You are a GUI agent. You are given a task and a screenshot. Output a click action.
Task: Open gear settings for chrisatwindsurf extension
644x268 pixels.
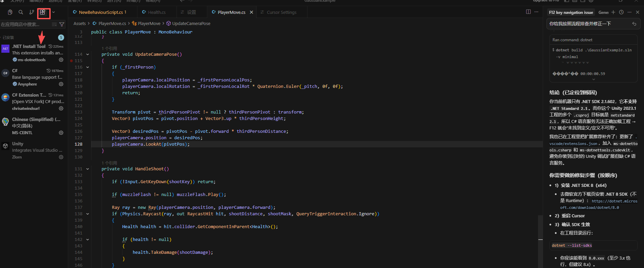[x=61, y=108]
